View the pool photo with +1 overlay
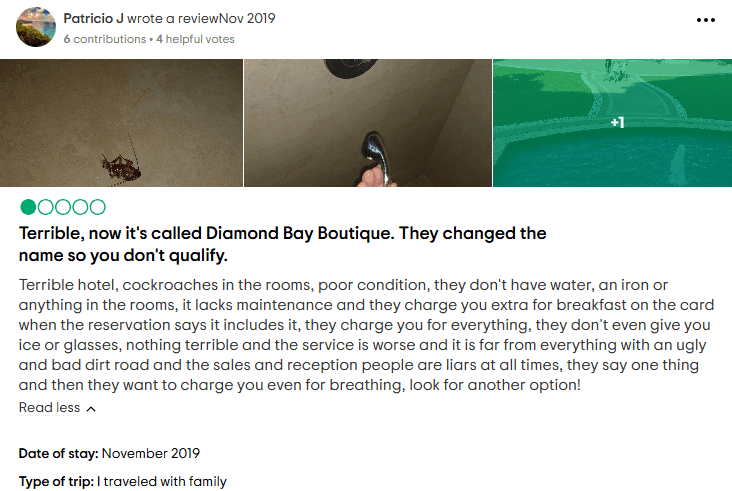Image resolution: width=732 pixels, height=491 pixels. [x=612, y=123]
